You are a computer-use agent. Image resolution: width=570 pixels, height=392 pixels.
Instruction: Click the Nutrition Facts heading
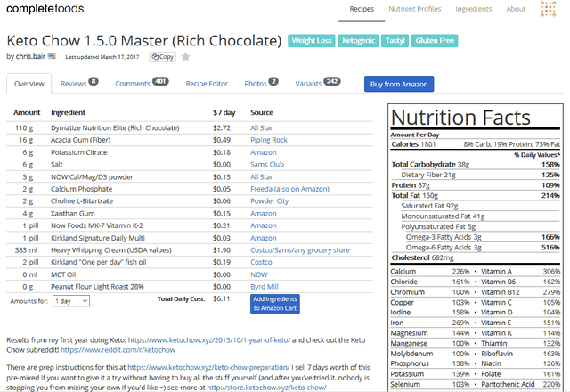tap(461, 118)
